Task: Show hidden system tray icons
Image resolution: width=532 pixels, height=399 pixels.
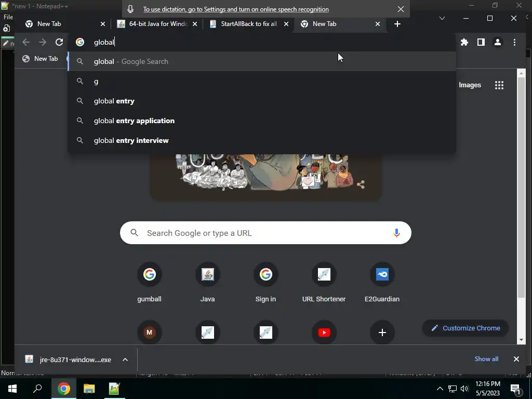Action: click(440, 389)
